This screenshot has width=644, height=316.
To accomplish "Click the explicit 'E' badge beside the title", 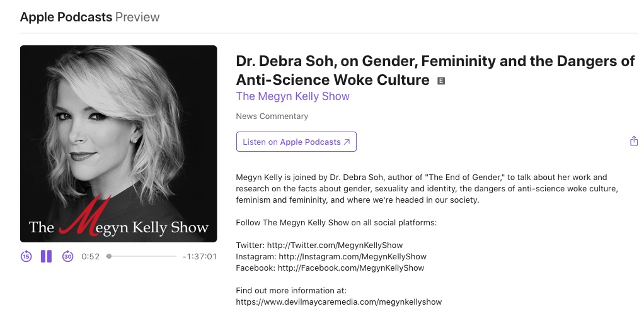I will (x=441, y=81).
